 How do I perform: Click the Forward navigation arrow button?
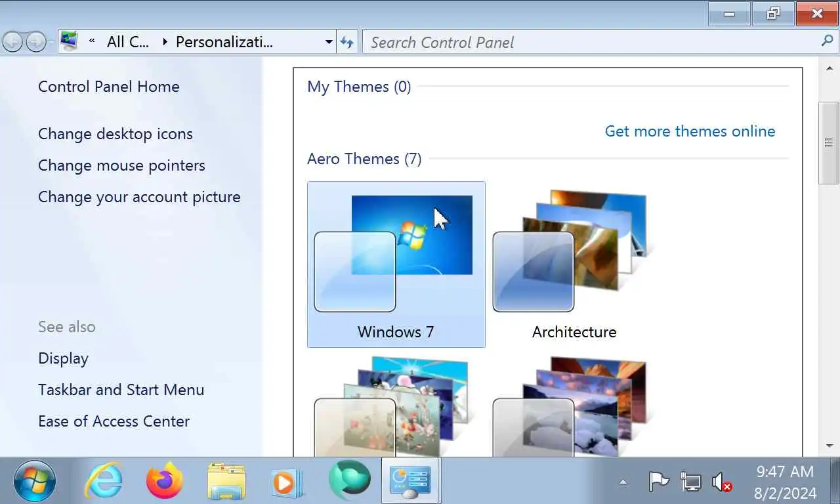(x=35, y=42)
